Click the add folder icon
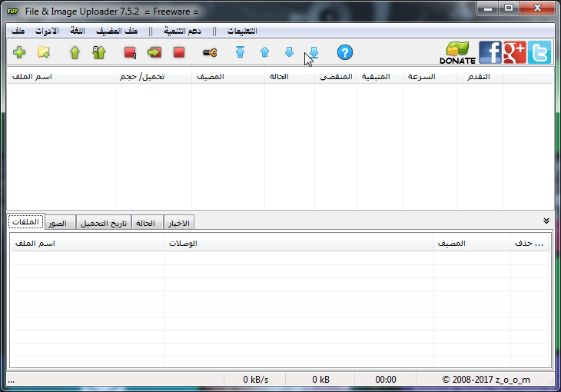The image size is (561, 392). (x=44, y=52)
